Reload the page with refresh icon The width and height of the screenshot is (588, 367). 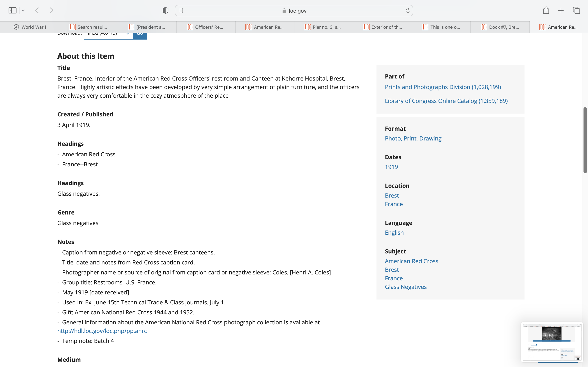[x=408, y=10]
